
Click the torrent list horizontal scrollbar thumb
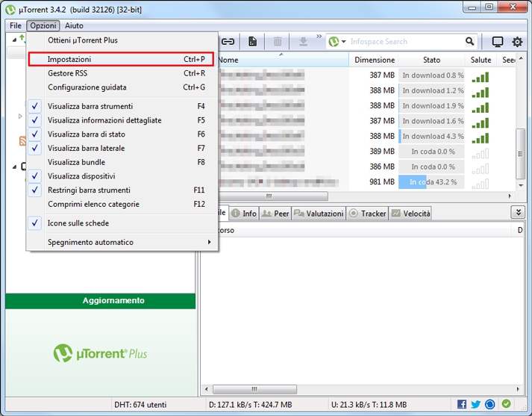(x=273, y=196)
